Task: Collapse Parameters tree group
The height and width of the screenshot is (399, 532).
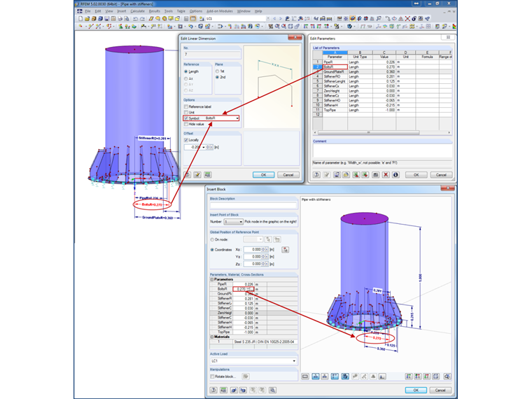Action: coord(212,279)
